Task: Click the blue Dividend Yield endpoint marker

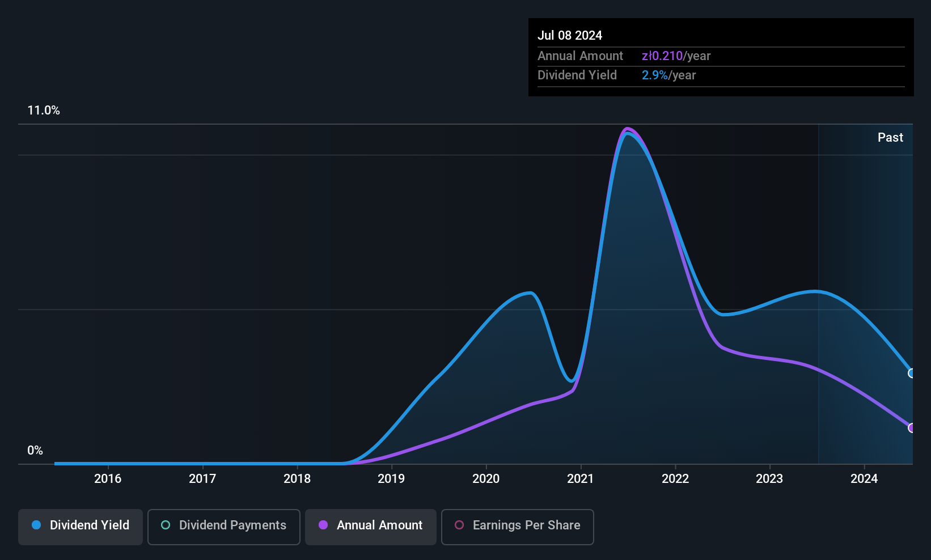Action: [912, 373]
